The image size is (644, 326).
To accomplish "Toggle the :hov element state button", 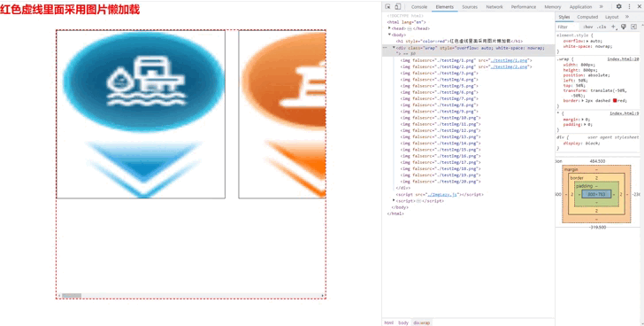I will pyautogui.click(x=587, y=27).
